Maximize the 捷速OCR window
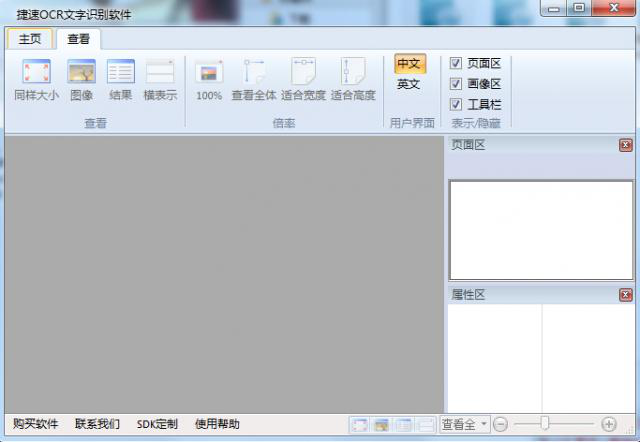This screenshot has height=442, width=640. coord(579,8)
